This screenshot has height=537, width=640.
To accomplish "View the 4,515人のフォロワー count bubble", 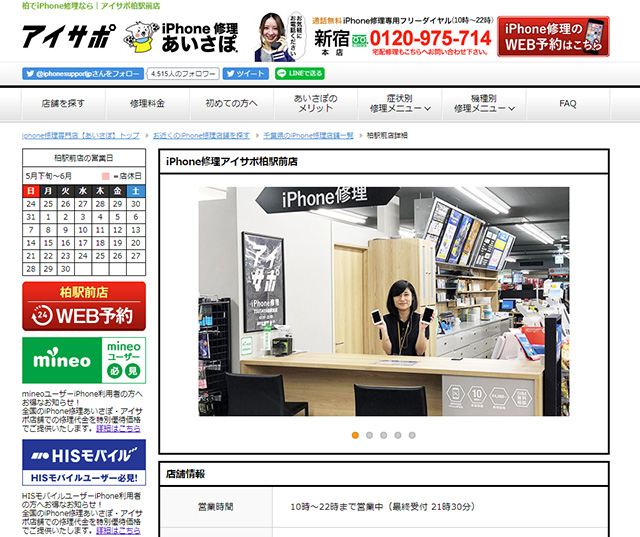I will [x=183, y=74].
